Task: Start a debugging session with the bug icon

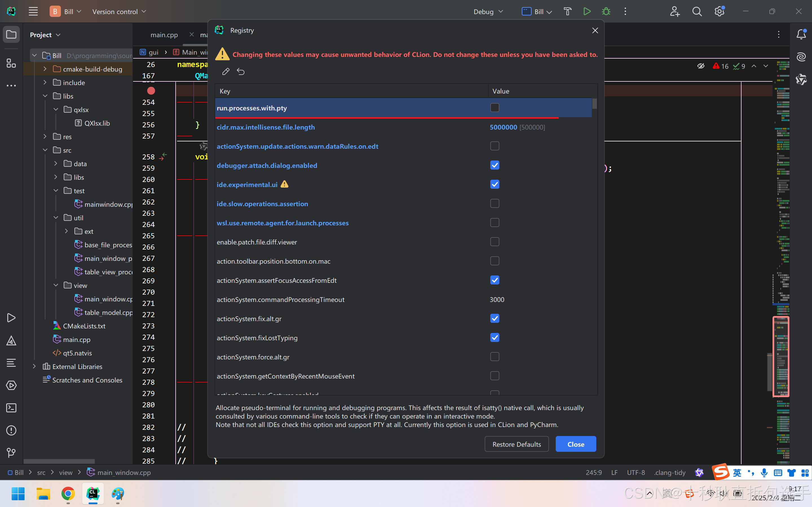Action: click(x=606, y=11)
